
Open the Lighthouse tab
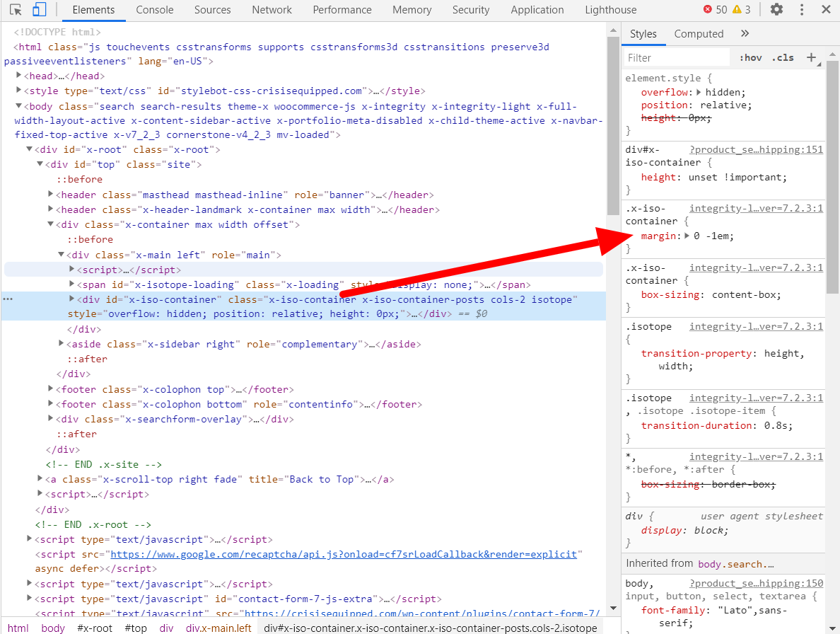[611, 10]
